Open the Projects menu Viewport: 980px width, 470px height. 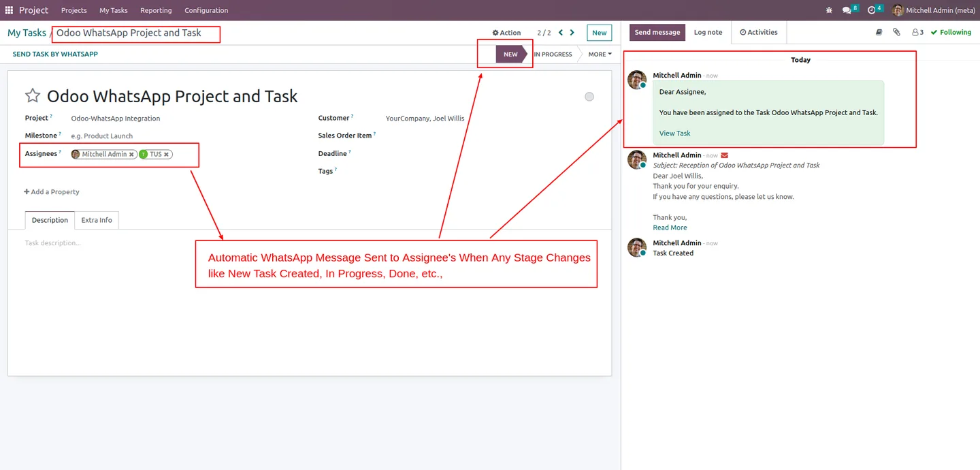tap(73, 10)
